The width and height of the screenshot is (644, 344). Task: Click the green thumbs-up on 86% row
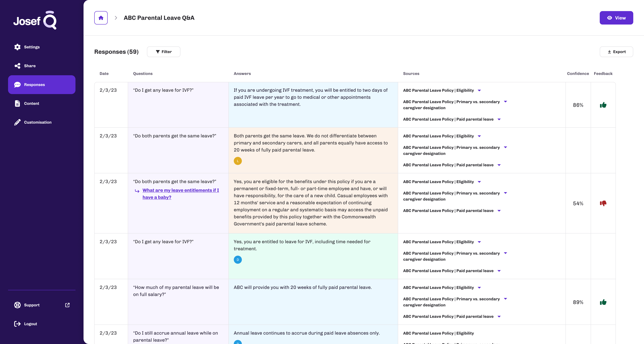click(x=603, y=105)
